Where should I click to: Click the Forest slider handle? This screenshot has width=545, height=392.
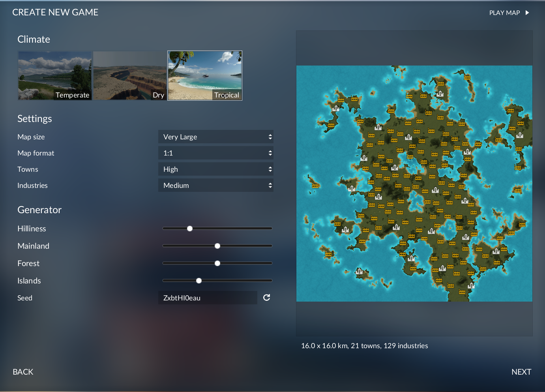(217, 263)
